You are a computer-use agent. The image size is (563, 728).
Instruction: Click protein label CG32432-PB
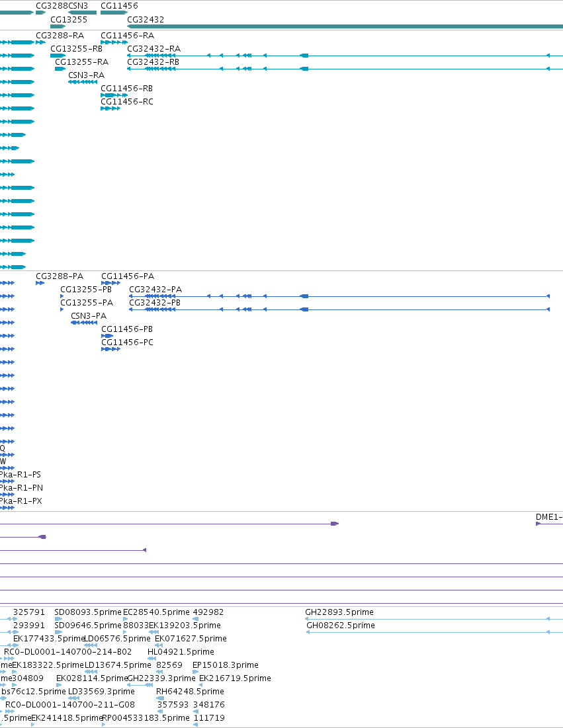pyautogui.click(x=155, y=303)
